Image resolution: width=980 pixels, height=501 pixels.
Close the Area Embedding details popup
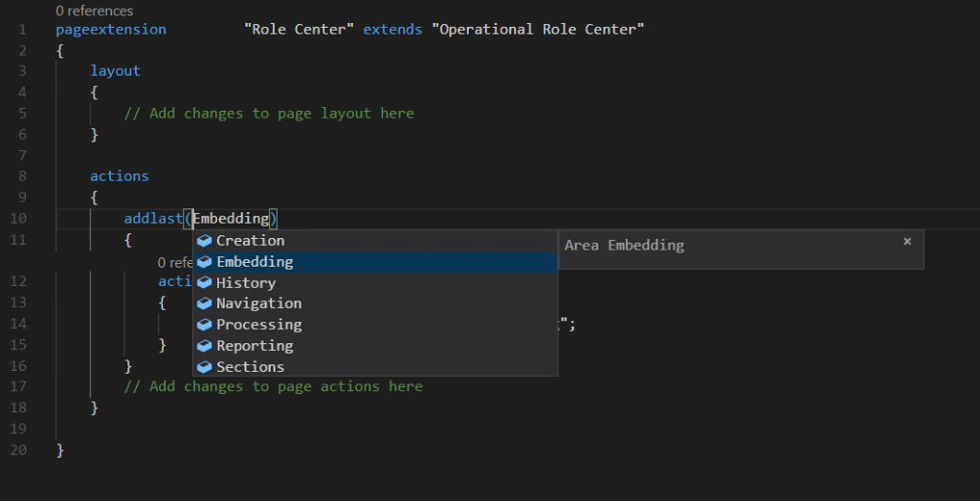(x=907, y=242)
